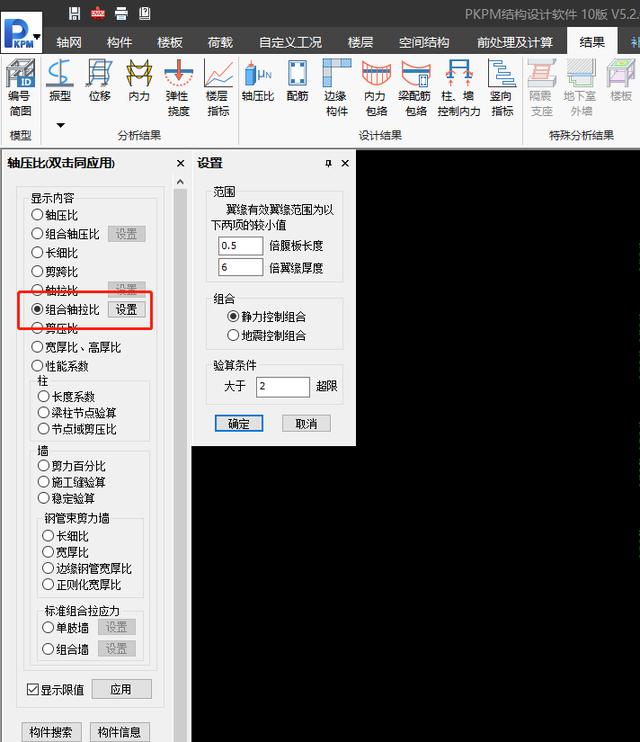
Task: Select the 长细比 display option
Action: (54, 253)
